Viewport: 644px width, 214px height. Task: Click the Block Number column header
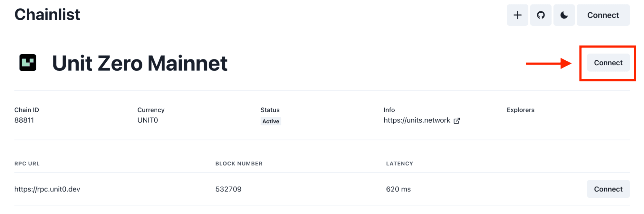239,164
